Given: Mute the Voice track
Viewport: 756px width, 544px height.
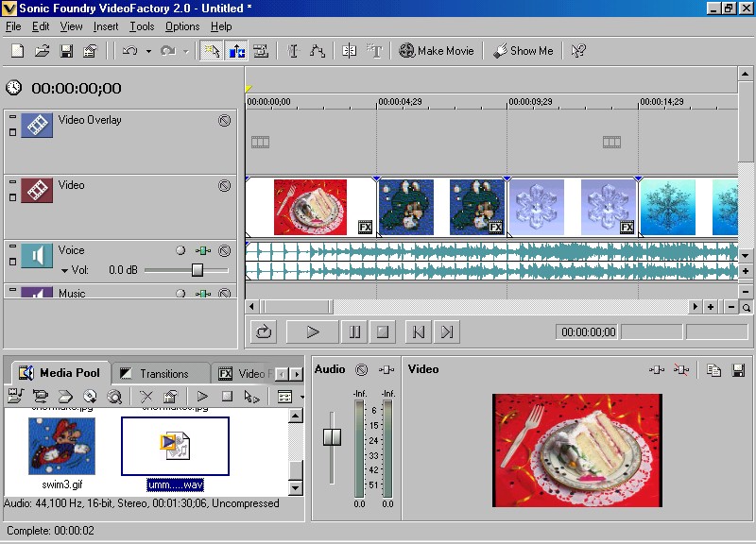Looking at the screenshot, I should point(224,250).
